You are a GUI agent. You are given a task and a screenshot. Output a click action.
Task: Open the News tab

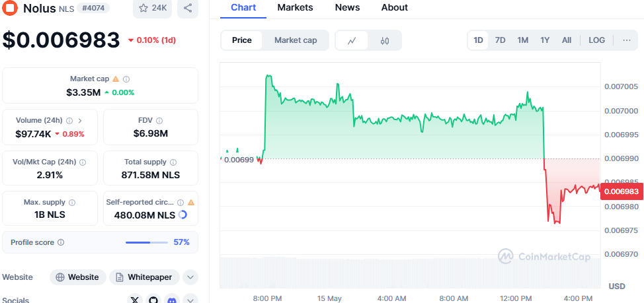(347, 8)
